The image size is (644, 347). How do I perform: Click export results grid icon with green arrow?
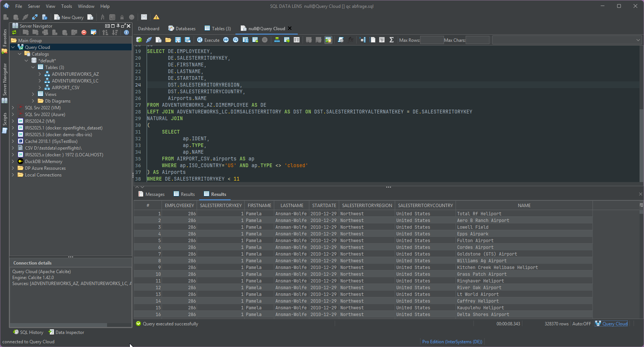(x=287, y=40)
